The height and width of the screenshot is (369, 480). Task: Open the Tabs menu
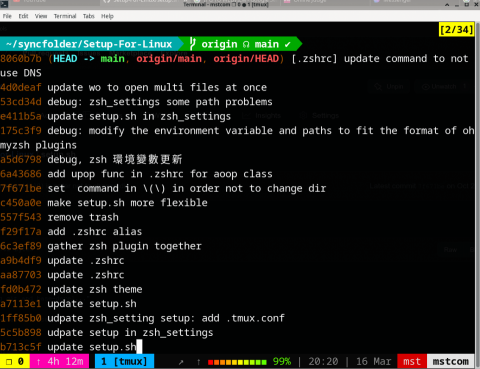pyautogui.click(x=89, y=16)
